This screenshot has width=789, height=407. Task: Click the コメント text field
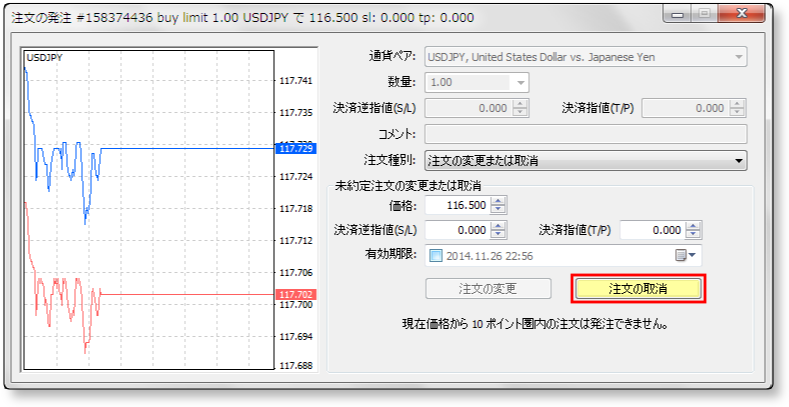[586, 134]
